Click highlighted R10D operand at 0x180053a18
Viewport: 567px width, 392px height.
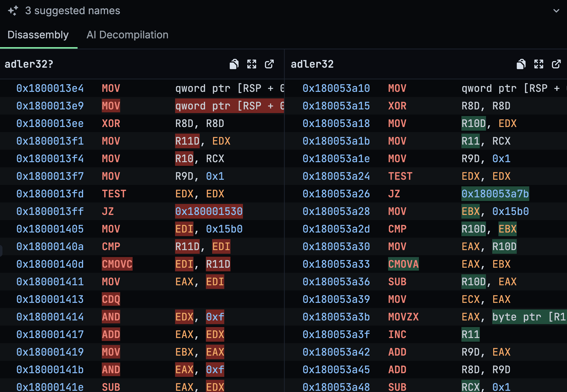click(x=474, y=123)
